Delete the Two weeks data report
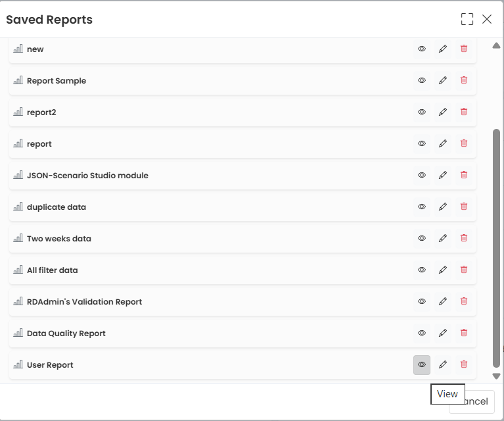Screen dimensions: 504x421 tap(464, 238)
